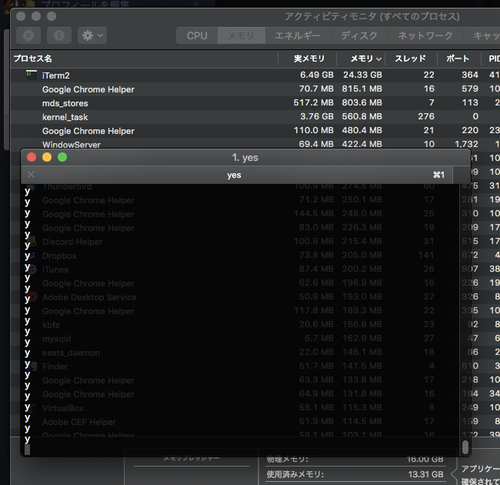Select Google Chrome Helper row with 815.1 MB
Screen dimensions: 500x485
tap(255, 89)
